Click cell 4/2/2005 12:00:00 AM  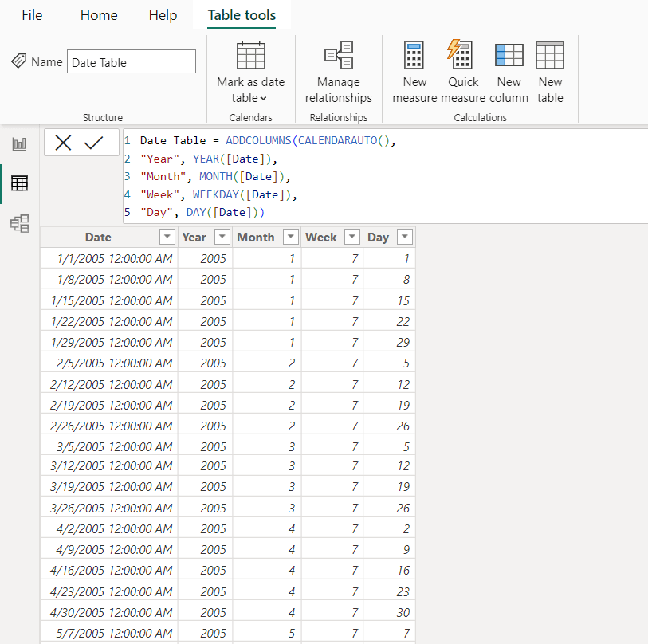109,528
